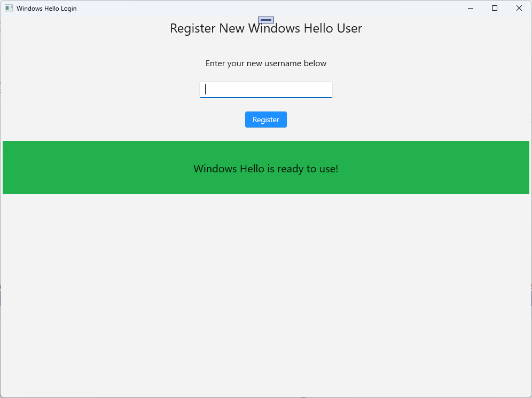Select the blue keyboard indicator icon above the heading
Viewport: 532px width, 398px height.
coord(265,20)
